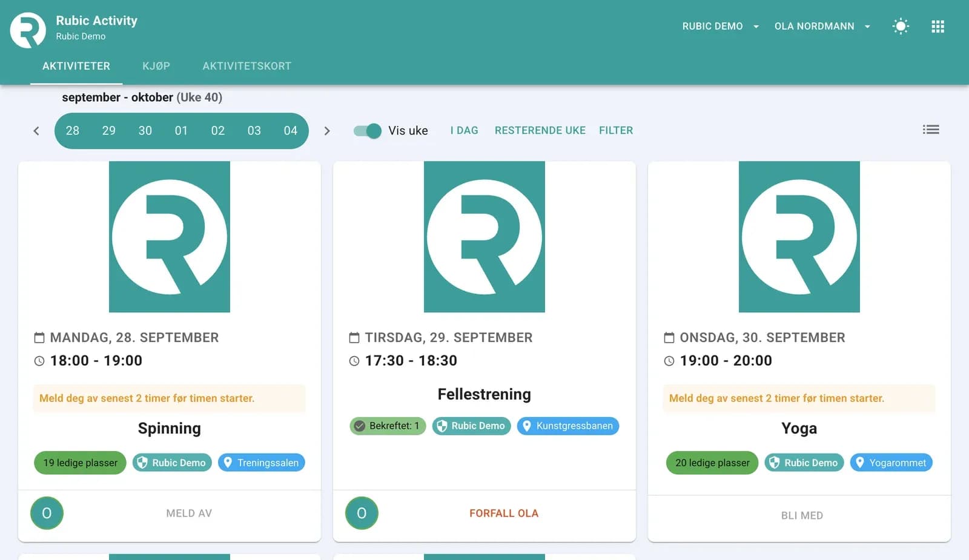
Task: Switch to the AKTIVITETER tab
Action: pos(76,66)
